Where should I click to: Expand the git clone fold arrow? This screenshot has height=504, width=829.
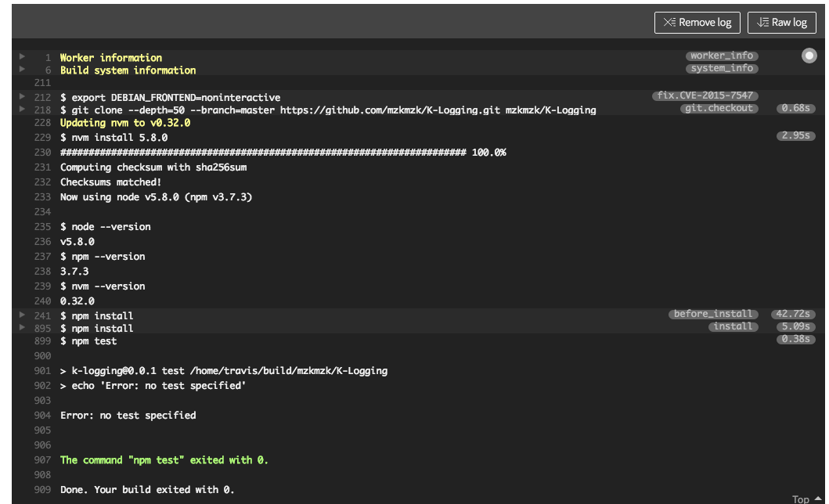tap(23, 110)
